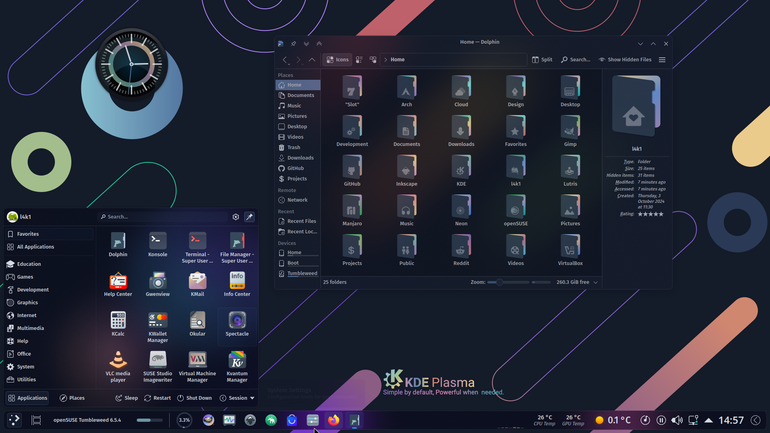
Task: Switch to the Applications tab in launcher
Action: click(28, 398)
